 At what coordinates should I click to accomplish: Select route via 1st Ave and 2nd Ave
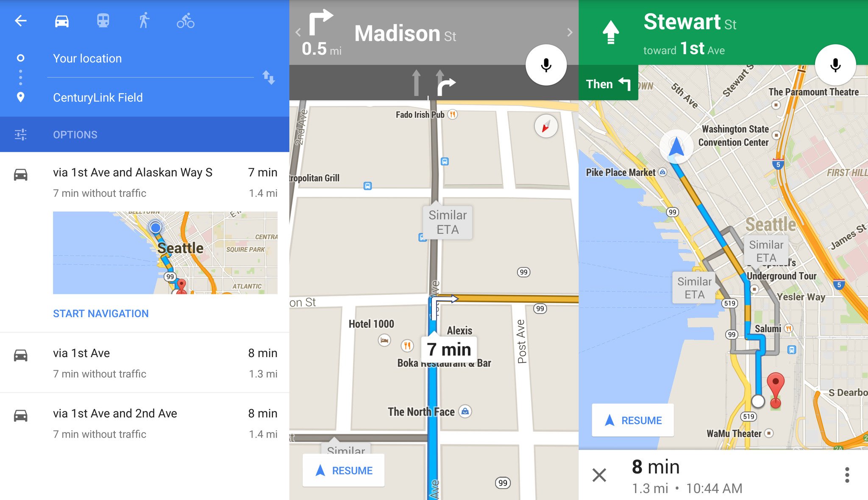point(144,418)
